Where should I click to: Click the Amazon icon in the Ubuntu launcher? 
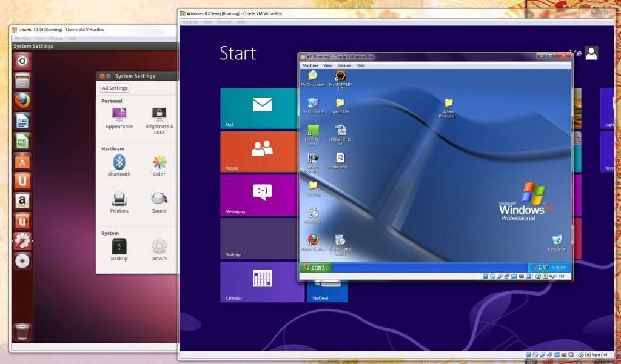coord(22,201)
